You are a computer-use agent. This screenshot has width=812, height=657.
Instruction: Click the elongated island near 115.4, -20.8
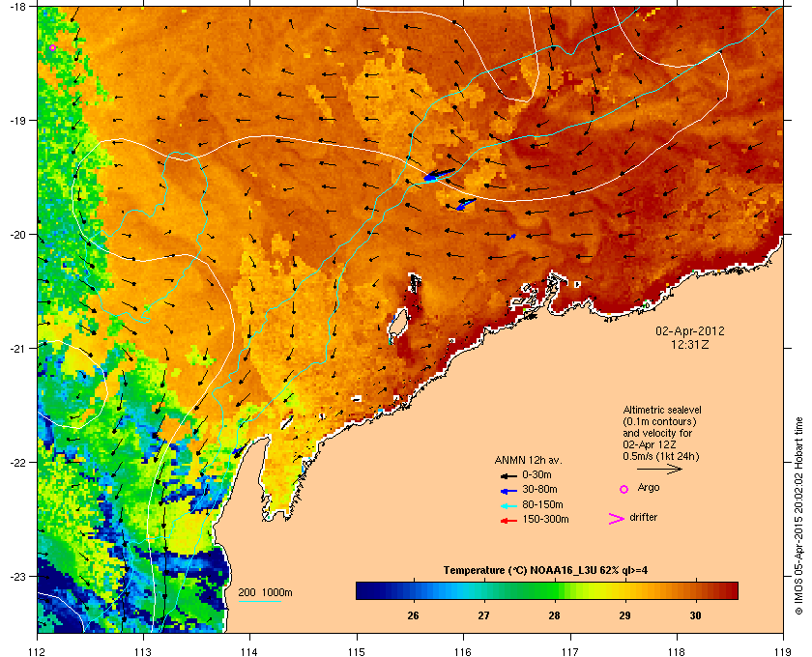coord(397,326)
